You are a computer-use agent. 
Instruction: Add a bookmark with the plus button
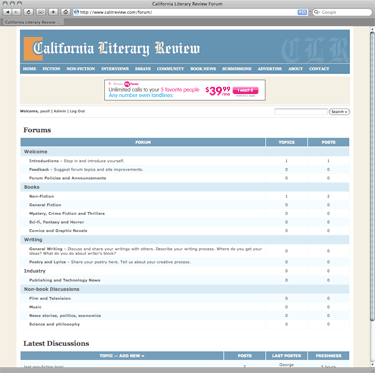click(x=53, y=12)
